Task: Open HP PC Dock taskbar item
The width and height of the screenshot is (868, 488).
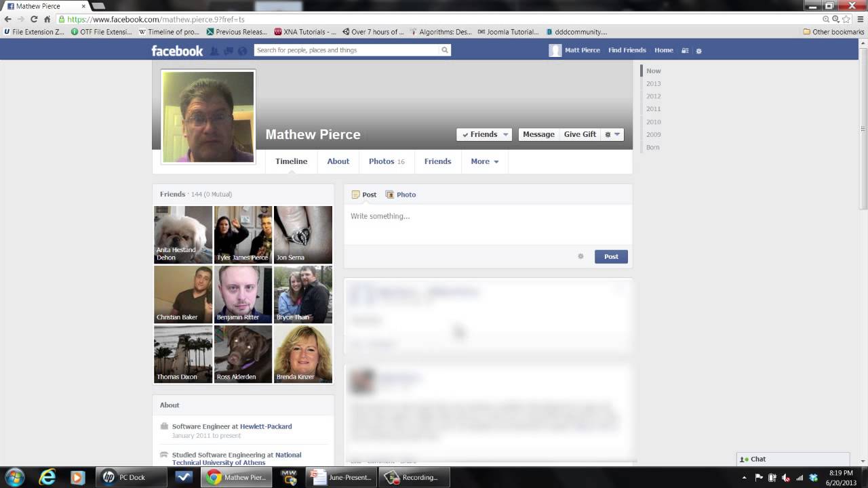Action: pyautogui.click(x=131, y=477)
